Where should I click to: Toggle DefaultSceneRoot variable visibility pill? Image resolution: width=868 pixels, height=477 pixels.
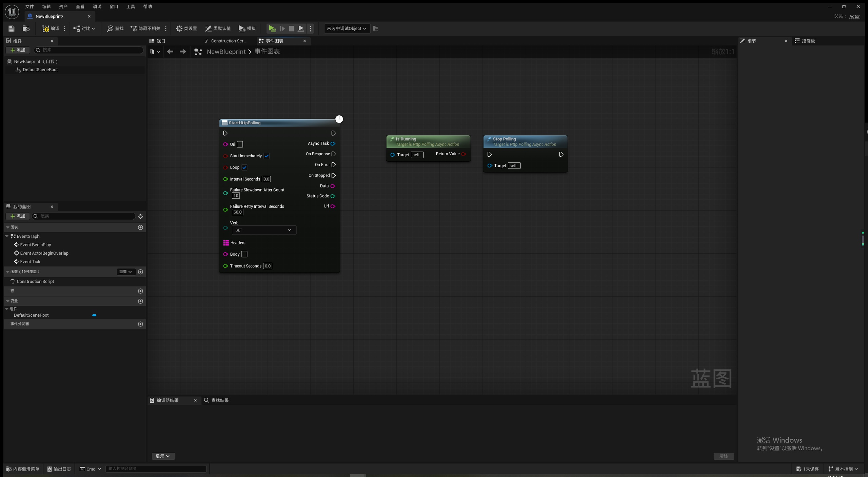pos(94,315)
